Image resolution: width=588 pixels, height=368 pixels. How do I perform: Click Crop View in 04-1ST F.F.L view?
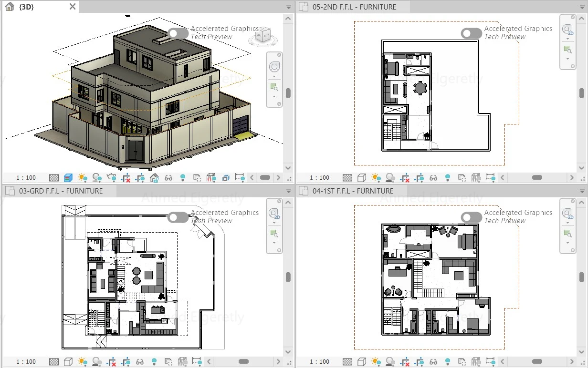405,362
